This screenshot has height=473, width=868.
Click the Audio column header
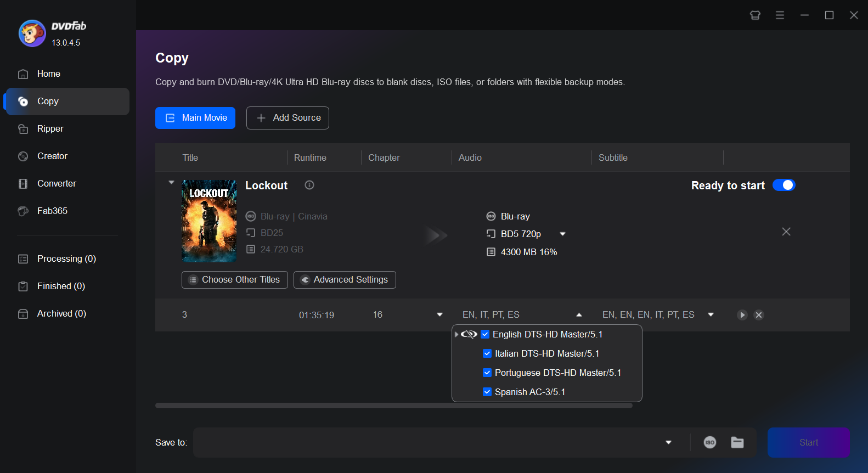pyautogui.click(x=470, y=158)
